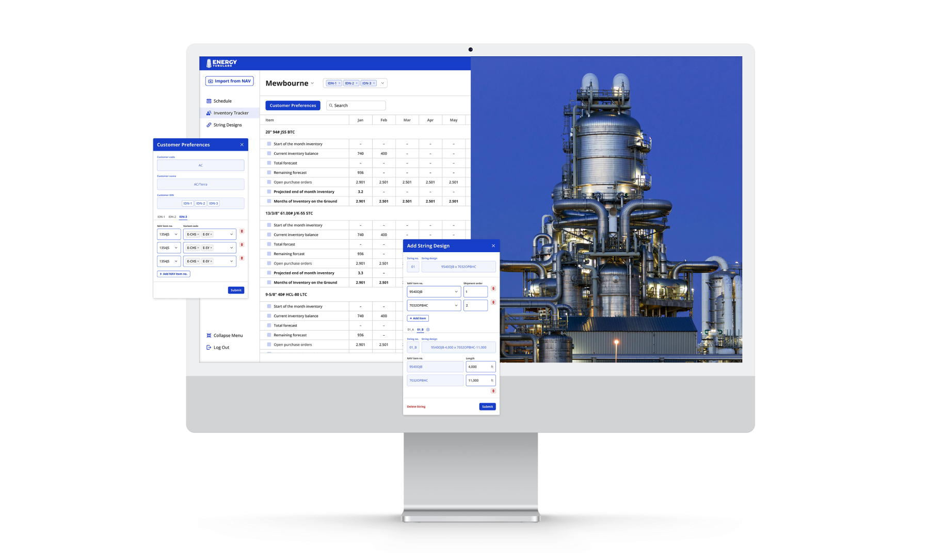This screenshot has height=560, width=929.
Task: Delete the 9540OJB row with trash icon
Action: click(493, 289)
